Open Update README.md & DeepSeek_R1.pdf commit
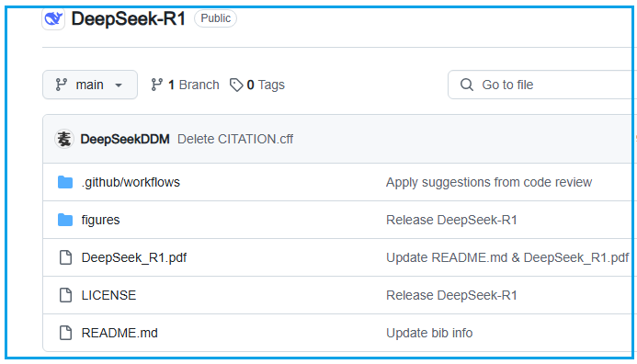This screenshot has width=637, height=364. coord(507,257)
